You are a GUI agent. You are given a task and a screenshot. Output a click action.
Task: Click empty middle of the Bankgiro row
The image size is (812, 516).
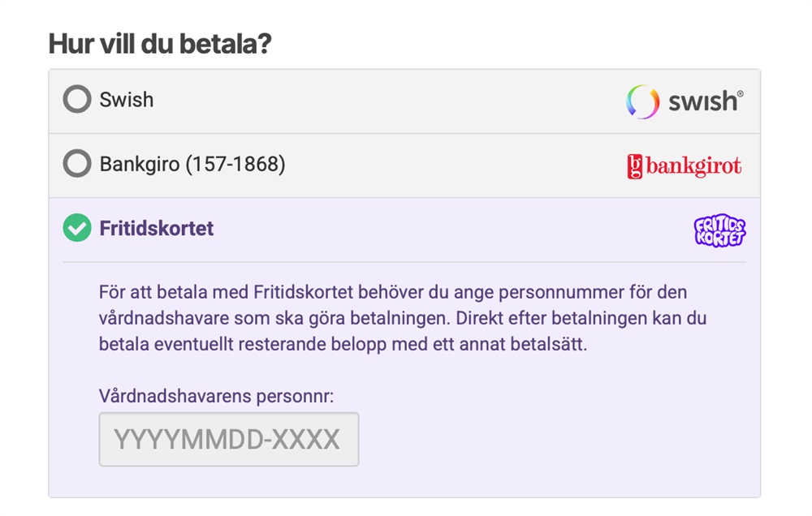pos(455,166)
